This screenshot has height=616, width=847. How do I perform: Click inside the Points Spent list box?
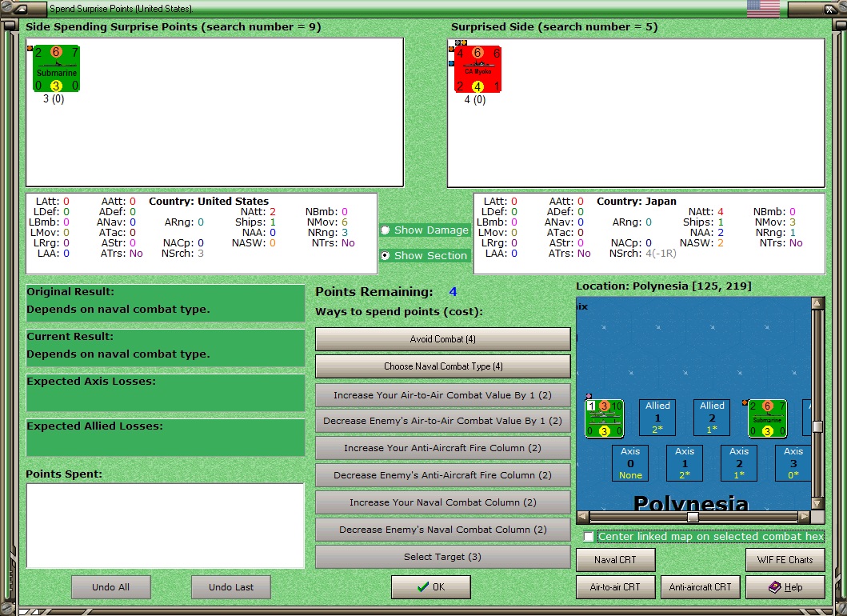point(166,526)
